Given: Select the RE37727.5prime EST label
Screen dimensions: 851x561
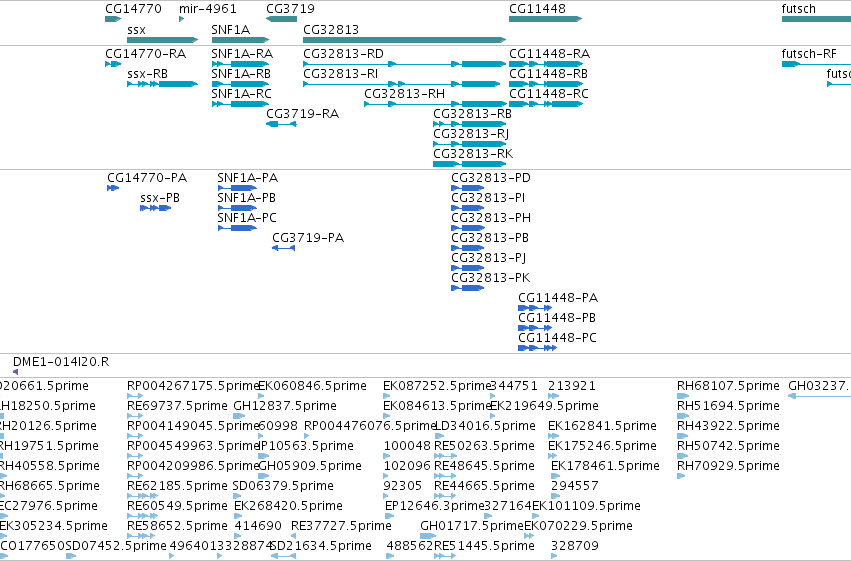Looking at the screenshot, I should tap(341, 527).
